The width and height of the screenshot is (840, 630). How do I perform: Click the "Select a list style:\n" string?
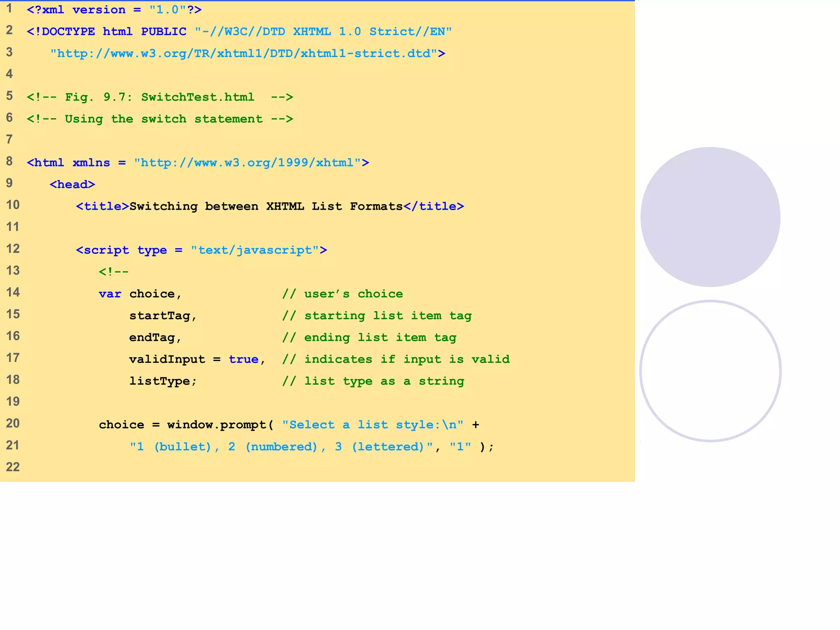(x=373, y=425)
